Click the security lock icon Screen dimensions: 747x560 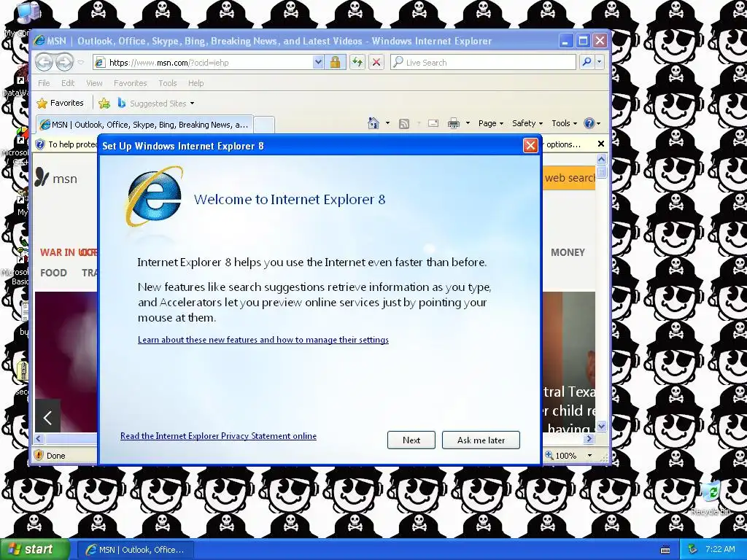(x=335, y=63)
